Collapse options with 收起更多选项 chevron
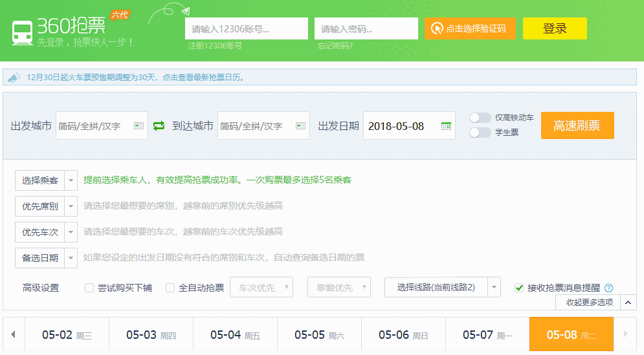Screen dimensions: 644x355 628,303
